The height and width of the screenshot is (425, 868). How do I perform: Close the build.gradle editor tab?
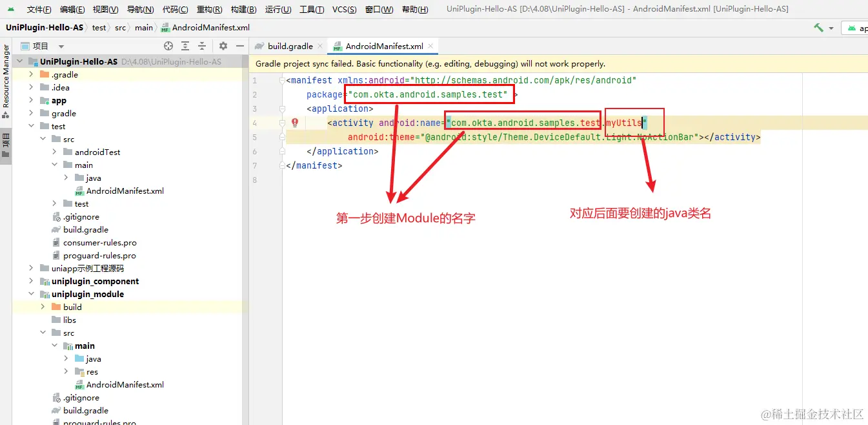tap(320, 47)
